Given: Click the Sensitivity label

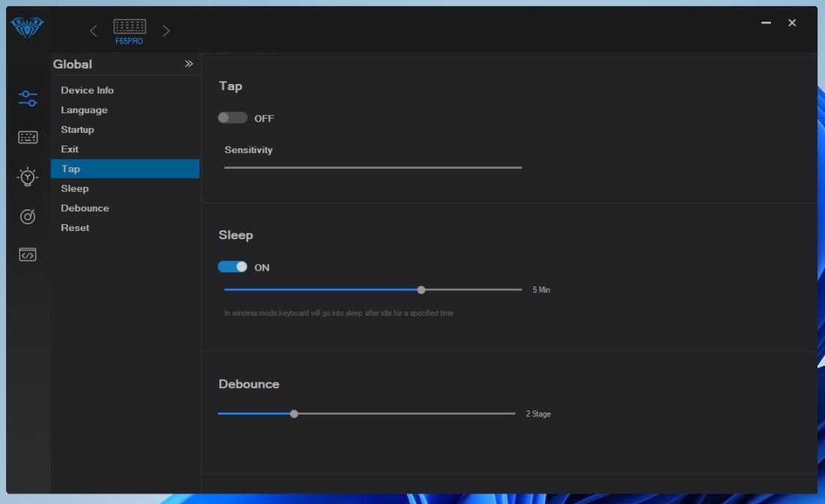Looking at the screenshot, I should coord(248,150).
